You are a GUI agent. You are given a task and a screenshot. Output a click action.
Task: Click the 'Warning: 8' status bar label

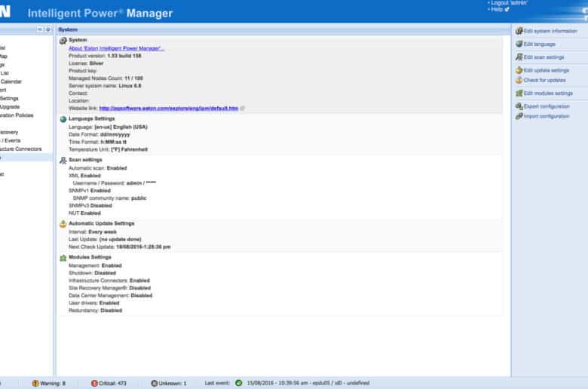click(x=53, y=384)
